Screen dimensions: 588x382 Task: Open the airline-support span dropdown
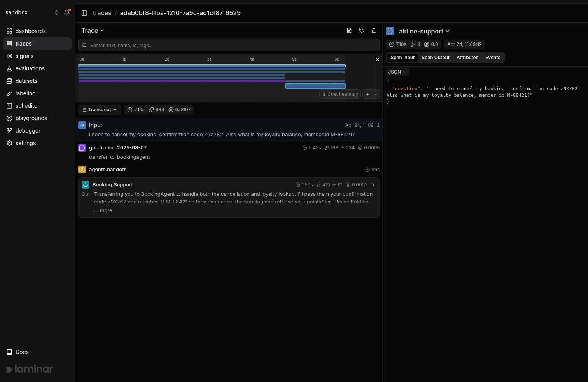pos(424,31)
